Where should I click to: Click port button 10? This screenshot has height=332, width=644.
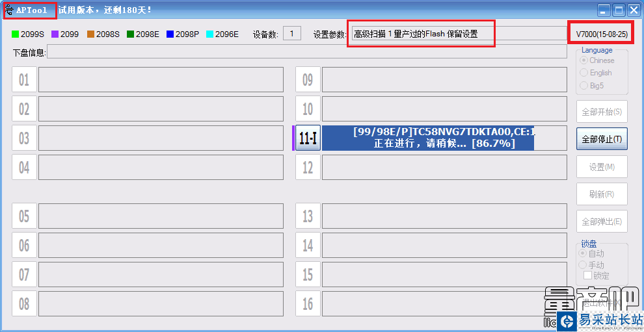coord(308,109)
